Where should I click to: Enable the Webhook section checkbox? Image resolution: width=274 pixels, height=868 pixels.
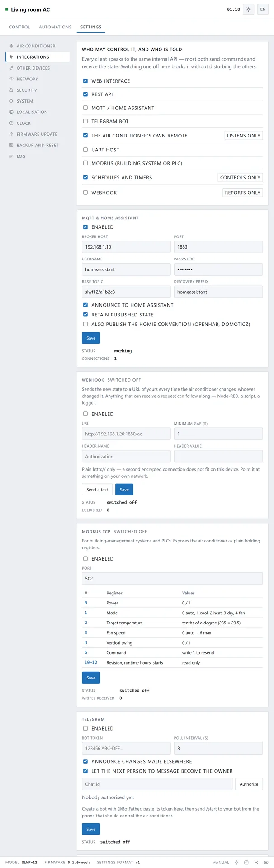point(85,414)
